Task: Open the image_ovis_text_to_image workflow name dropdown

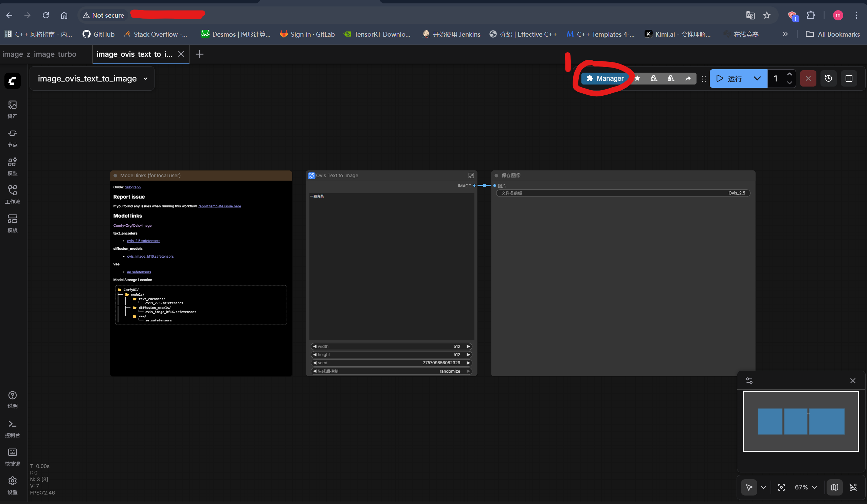Action: point(145,78)
